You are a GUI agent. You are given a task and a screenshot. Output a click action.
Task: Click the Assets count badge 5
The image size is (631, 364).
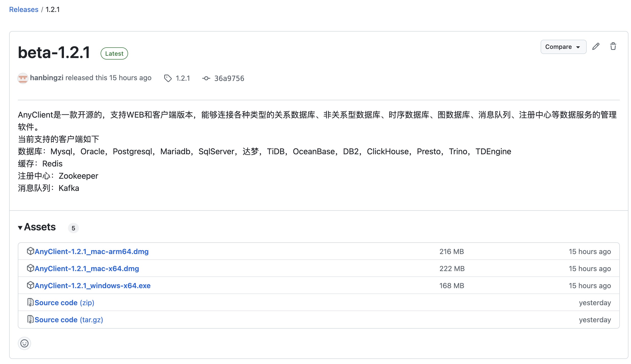pyautogui.click(x=73, y=228)
